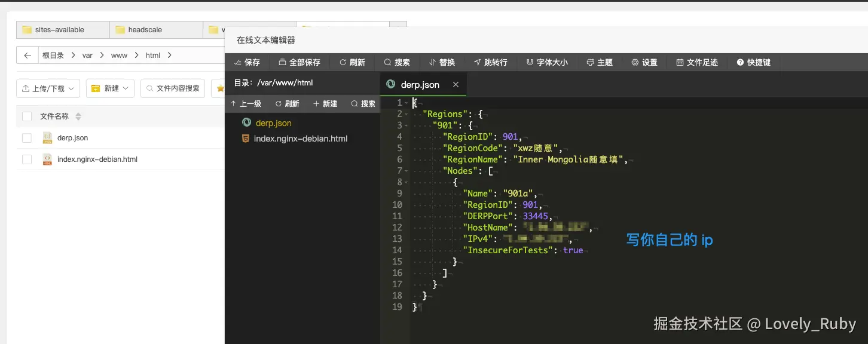Viewport: 868px width, 344px height.
Task: Open the 主题 theme option
Action: pyautogui.click(x=600, y=62)
